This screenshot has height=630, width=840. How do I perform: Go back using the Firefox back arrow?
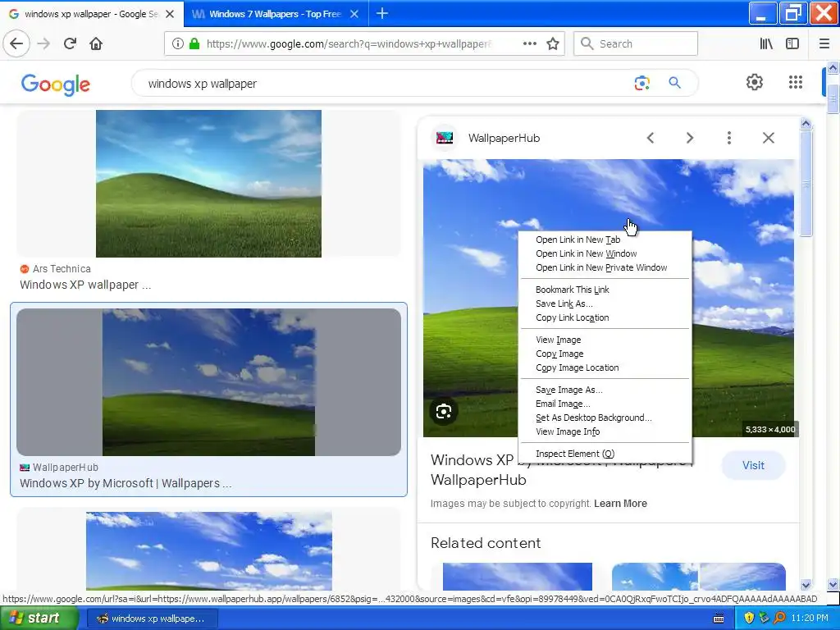[16, 43]
